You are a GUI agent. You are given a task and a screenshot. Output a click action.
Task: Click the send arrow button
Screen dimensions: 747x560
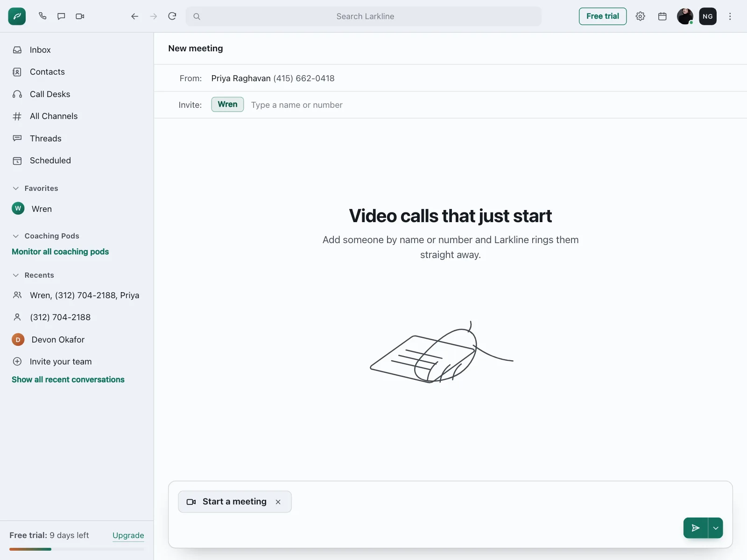tap(696, 528)
